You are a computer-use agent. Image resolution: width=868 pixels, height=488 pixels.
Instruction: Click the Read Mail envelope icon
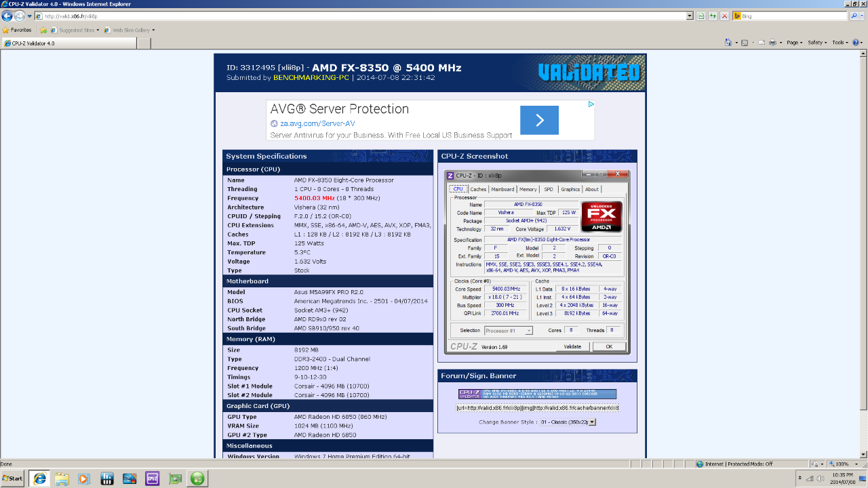[x=762, y=42]
